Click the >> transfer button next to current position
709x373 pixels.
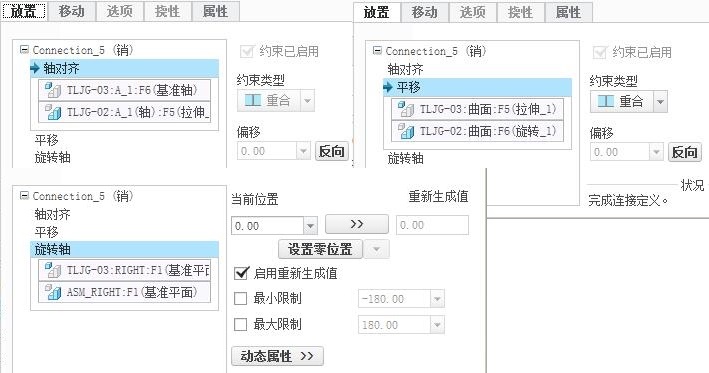tap(357, 224)
